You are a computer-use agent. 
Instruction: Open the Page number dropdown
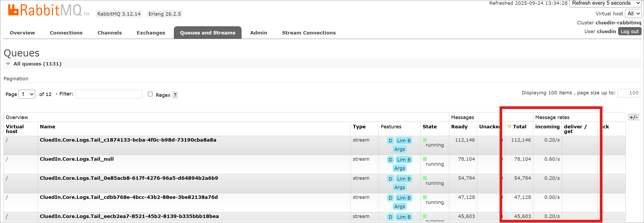pyautogui.click(x=27, y=94)
